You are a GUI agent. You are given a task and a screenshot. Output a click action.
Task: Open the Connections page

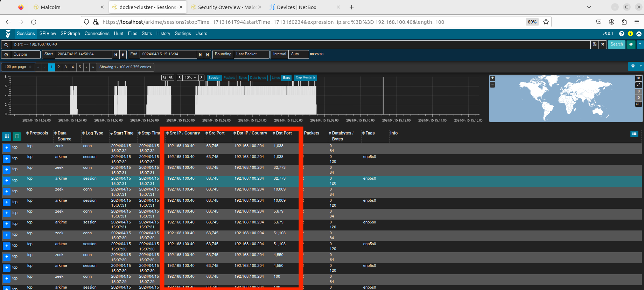click(x=97, y=34)
